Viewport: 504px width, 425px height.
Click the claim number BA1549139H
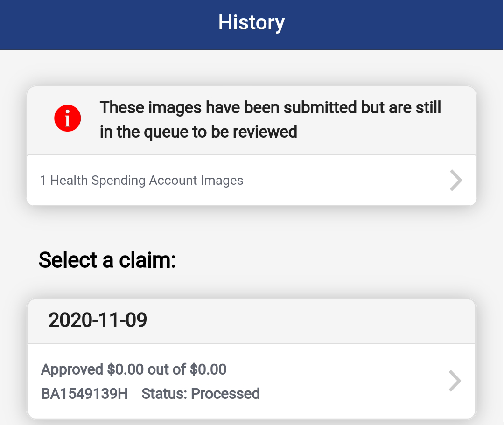pyautogui.click(x=84, y=394)
